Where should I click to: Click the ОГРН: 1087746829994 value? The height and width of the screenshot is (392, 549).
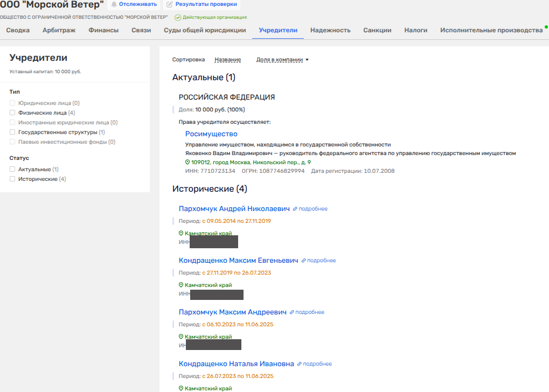click(x=273, y=171)
